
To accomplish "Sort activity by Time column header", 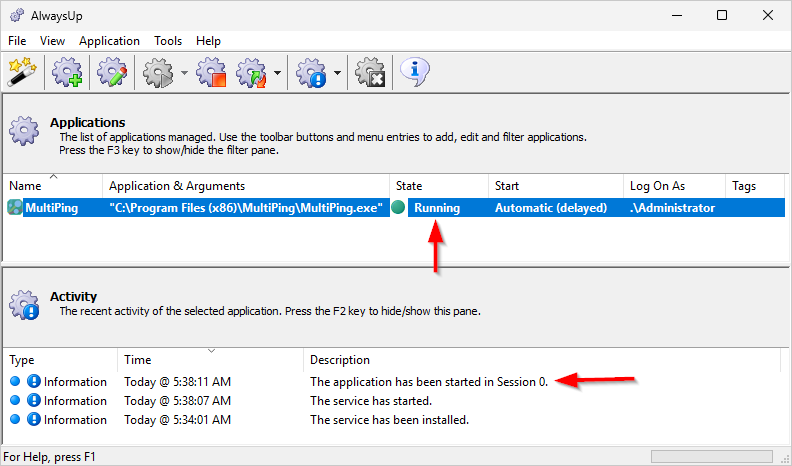I will point(211,359).
